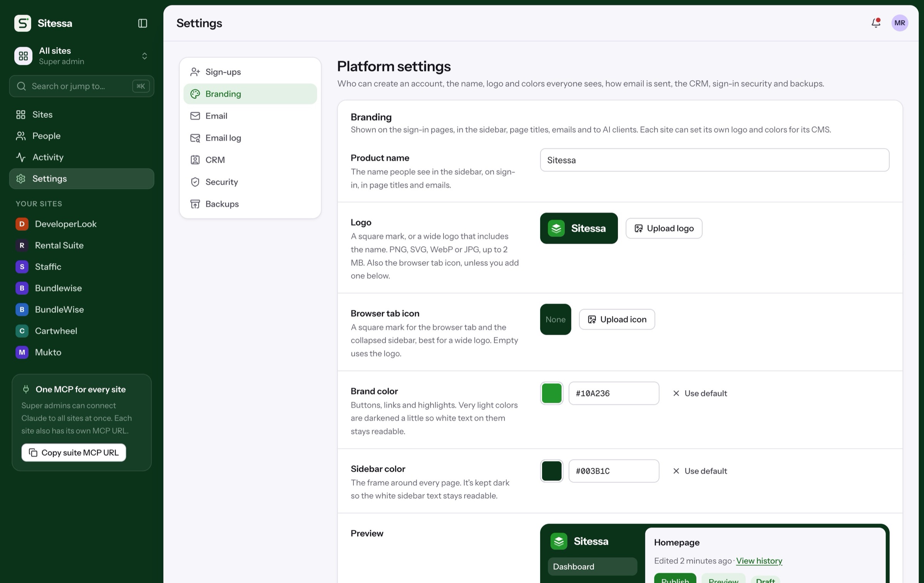The width and height of the screenshot is (924, 583).
Task: Click the Cartwheel site badge
Action: click(22, 331)
